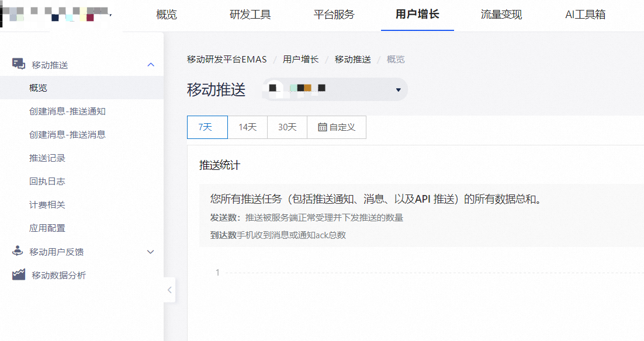Choose the 自定义 date range button
The width and height of the screenshot is (644, 341).
click(337, 127)
